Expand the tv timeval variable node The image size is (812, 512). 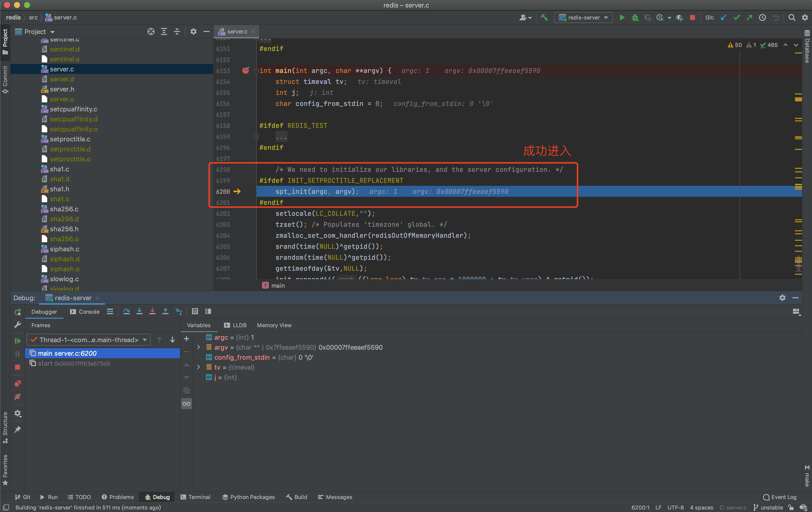click(198, 367)
